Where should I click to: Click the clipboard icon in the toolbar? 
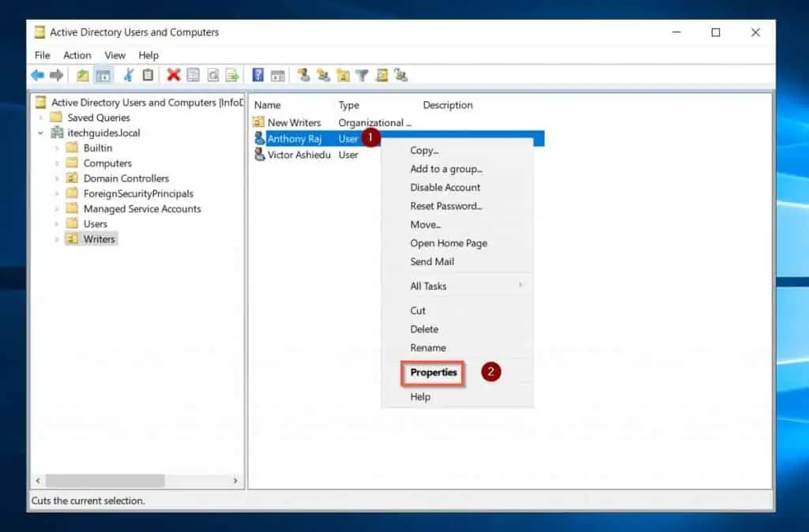point(148,75)
